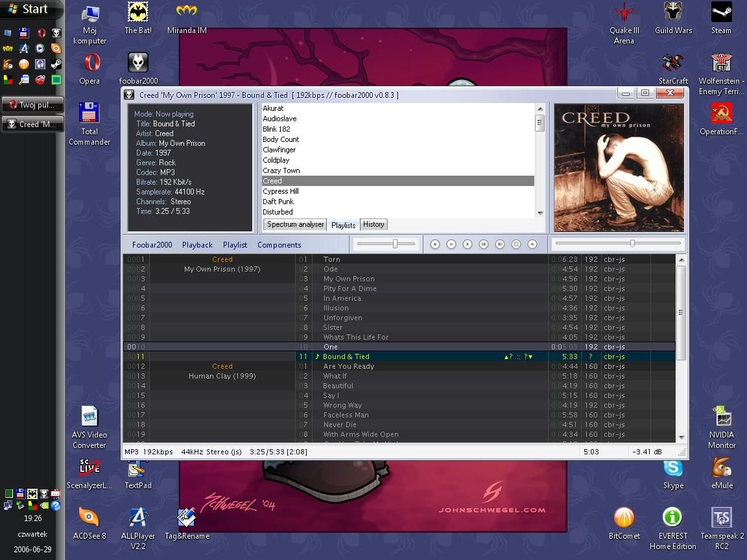Viewport: 747px width, 560px height.
Task: Click track list scrollbar up arrow
Action: 682,260
